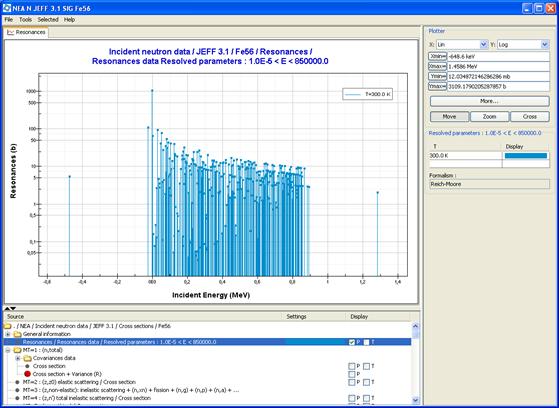Uncheck the P checkbox on Resonances row

pyautogui.click(x=352, y=342)
